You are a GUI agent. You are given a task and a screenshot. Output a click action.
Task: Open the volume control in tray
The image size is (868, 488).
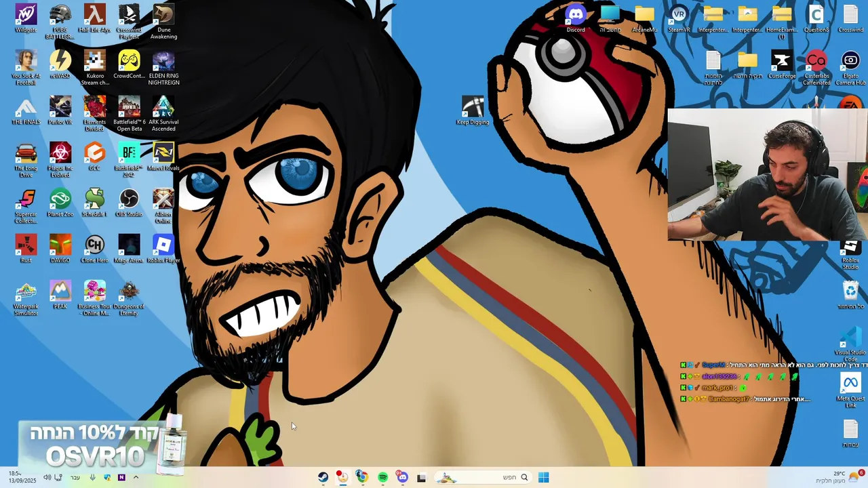pos(47,477)
